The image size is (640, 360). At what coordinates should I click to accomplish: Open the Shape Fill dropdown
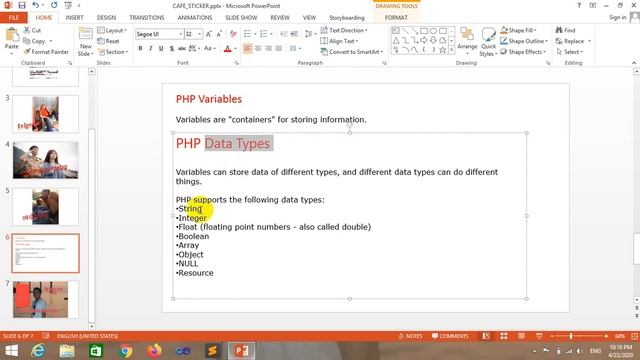tap(518, 30)
